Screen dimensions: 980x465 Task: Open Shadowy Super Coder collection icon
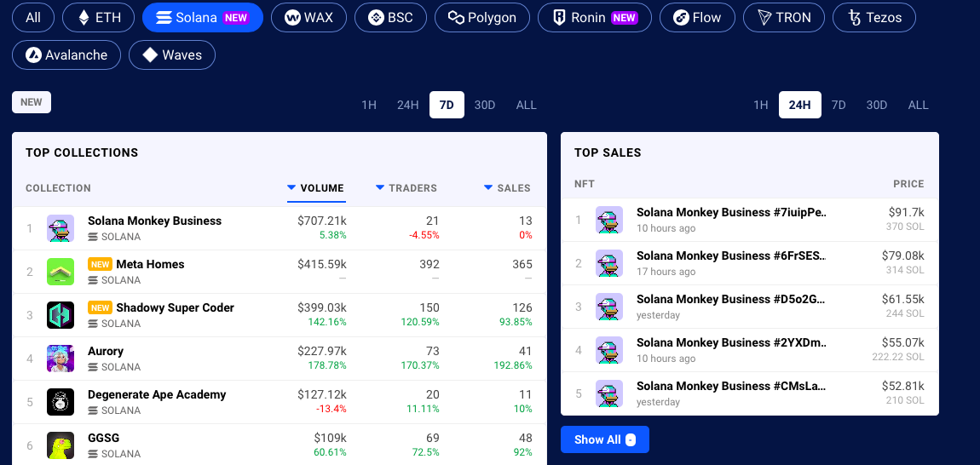tap(61, 315)
